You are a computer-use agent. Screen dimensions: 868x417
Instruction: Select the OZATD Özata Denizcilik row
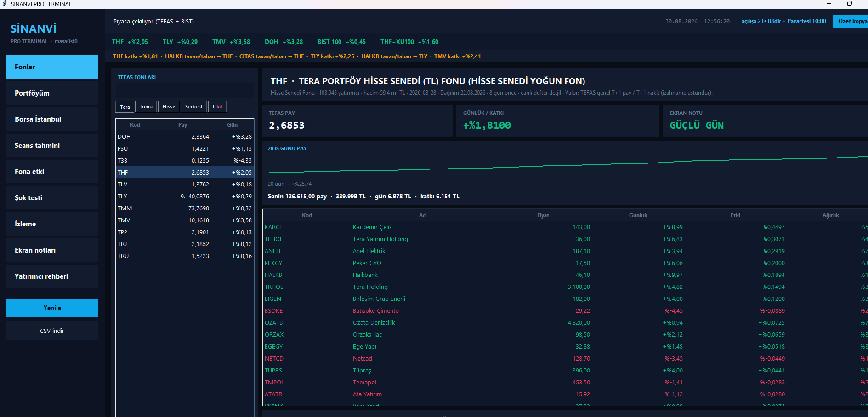566,323
